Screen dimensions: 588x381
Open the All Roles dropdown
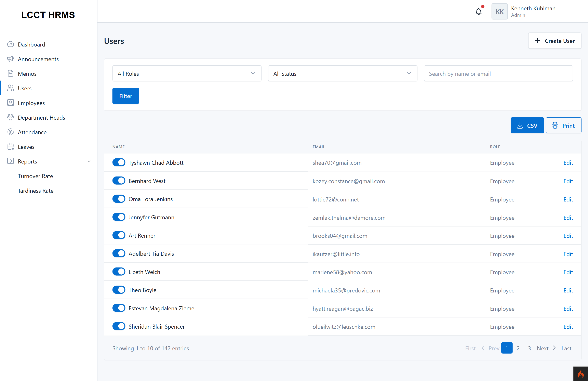pos(187,74)
